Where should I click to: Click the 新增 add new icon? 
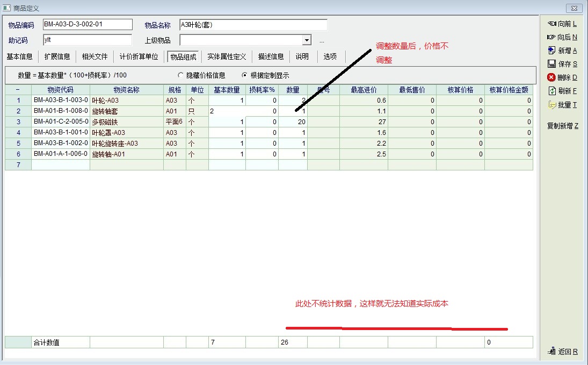(551, 51)
